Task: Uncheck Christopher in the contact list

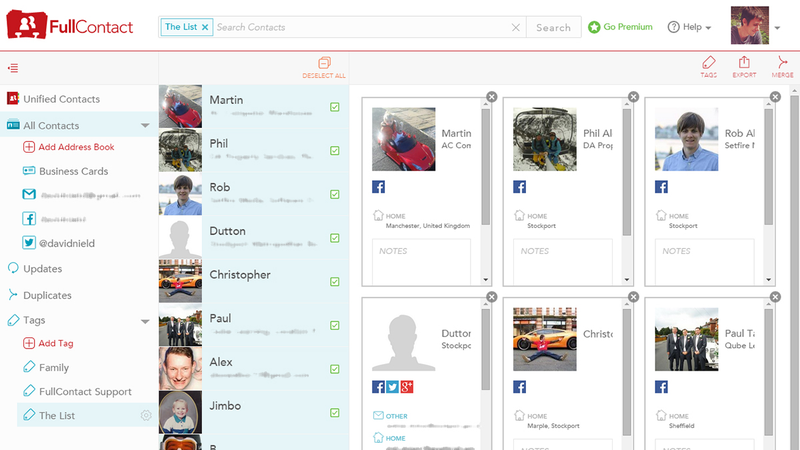Action: [x=335, y=282]
